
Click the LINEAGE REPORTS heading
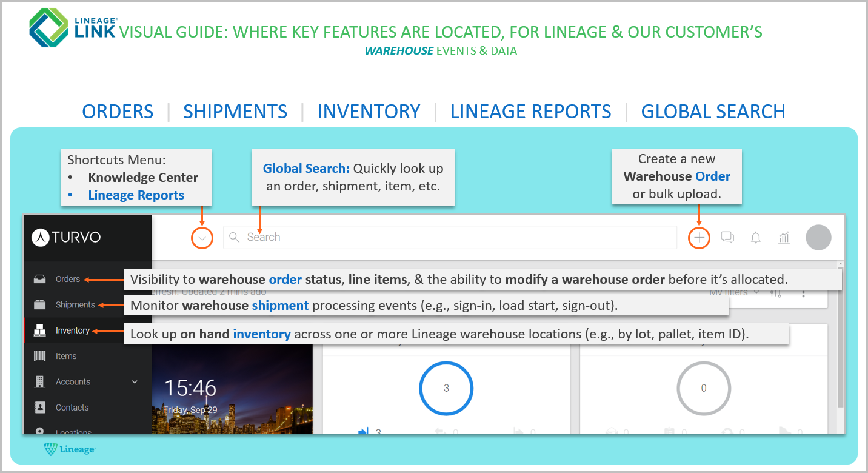point(531,112)
